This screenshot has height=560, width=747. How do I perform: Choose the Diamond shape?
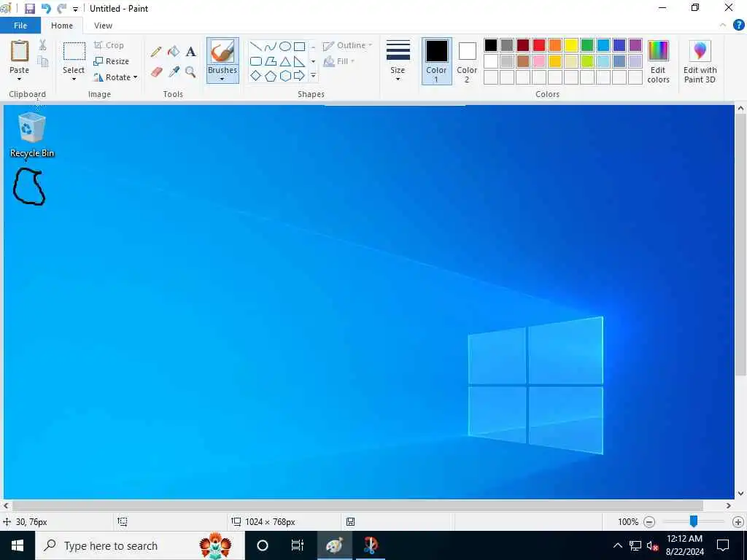click(256, 75)
